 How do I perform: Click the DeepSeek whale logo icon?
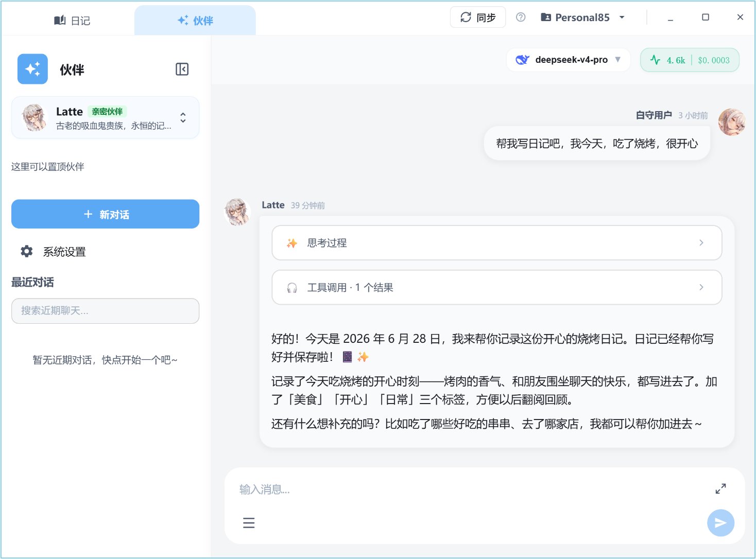(x=522, y=60)
